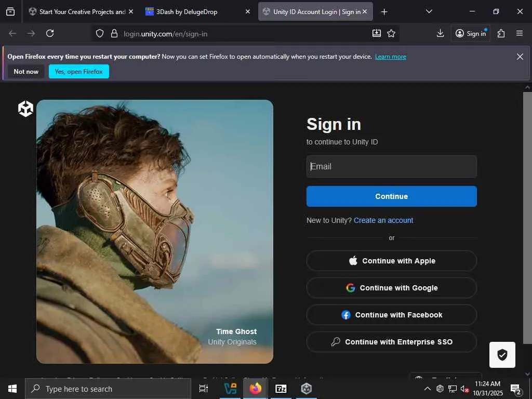Open the Firefox View button in tab strip
532x399 pixels.
(x=10, y=12)
